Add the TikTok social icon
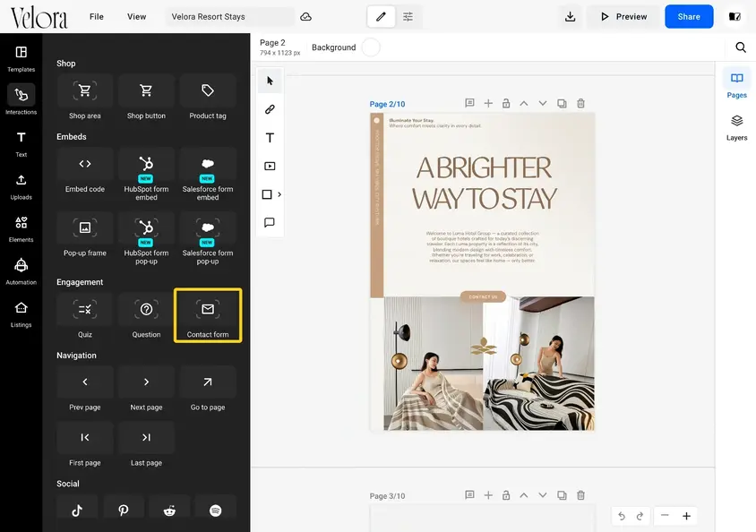This screenshot has height=532, width=756. [77, 511]
